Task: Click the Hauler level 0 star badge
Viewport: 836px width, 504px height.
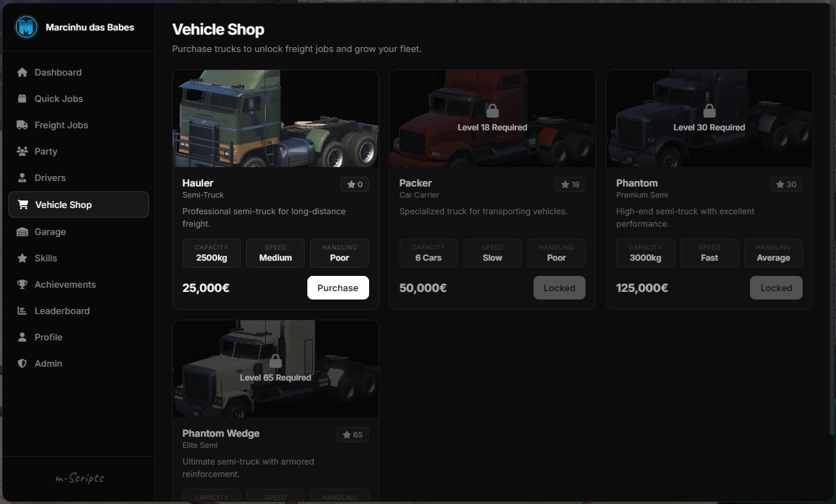Action: tap(355, 184)
